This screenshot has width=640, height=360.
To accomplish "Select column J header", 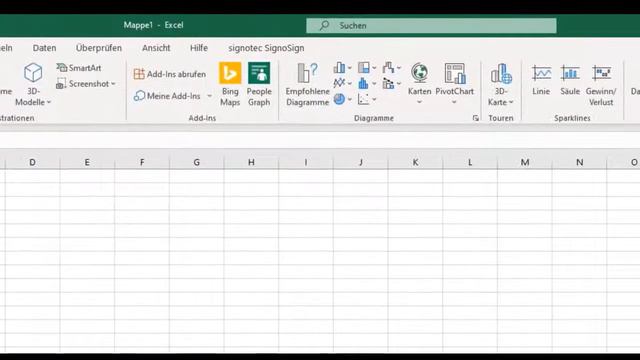I will [x=360, y=162].
